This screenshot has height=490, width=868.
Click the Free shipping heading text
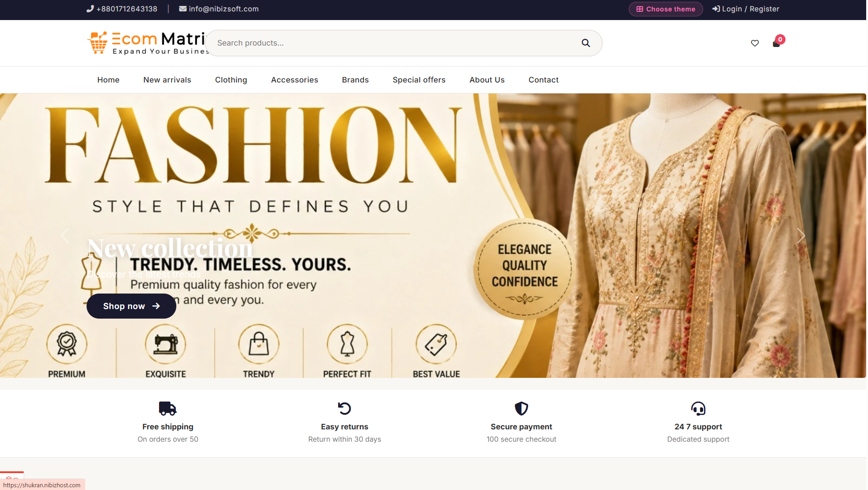168,427
